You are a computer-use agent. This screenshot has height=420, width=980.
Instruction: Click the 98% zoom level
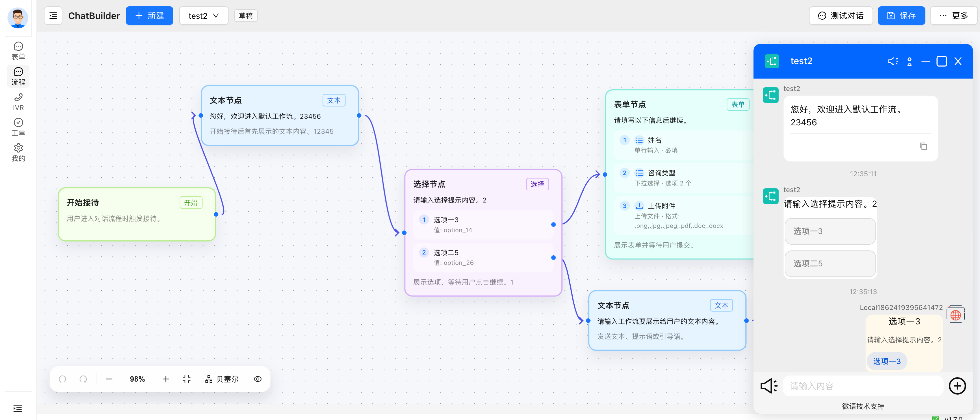coord(137,379)
